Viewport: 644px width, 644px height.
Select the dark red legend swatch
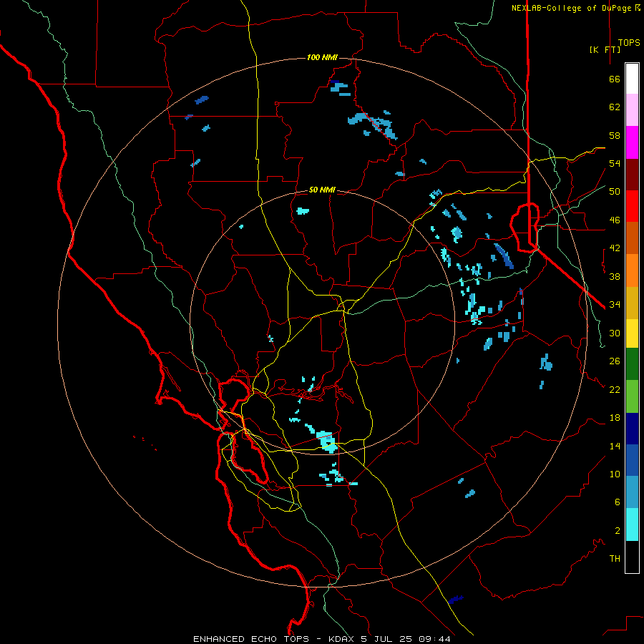[632, 175]
